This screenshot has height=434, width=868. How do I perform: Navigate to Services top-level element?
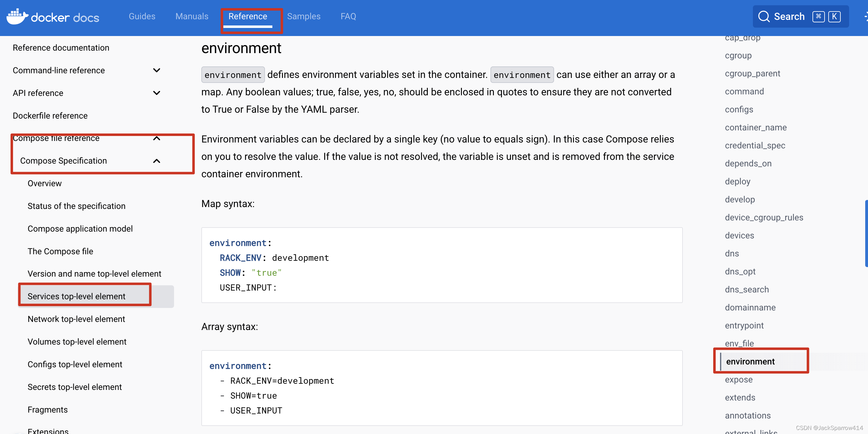(x=76, y=296)
